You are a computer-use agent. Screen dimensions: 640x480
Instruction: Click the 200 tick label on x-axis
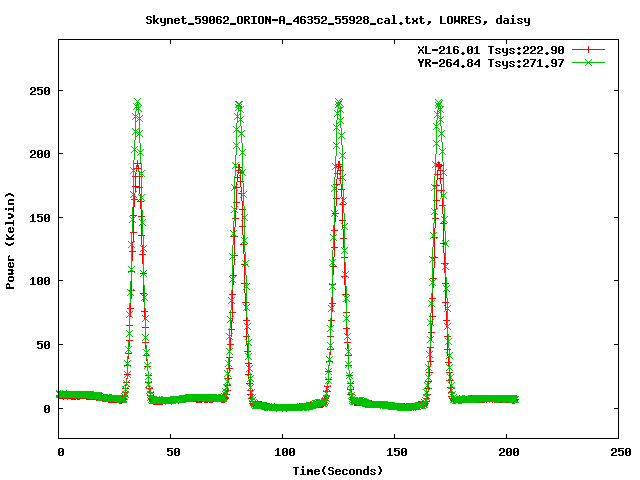pos(506,453)
